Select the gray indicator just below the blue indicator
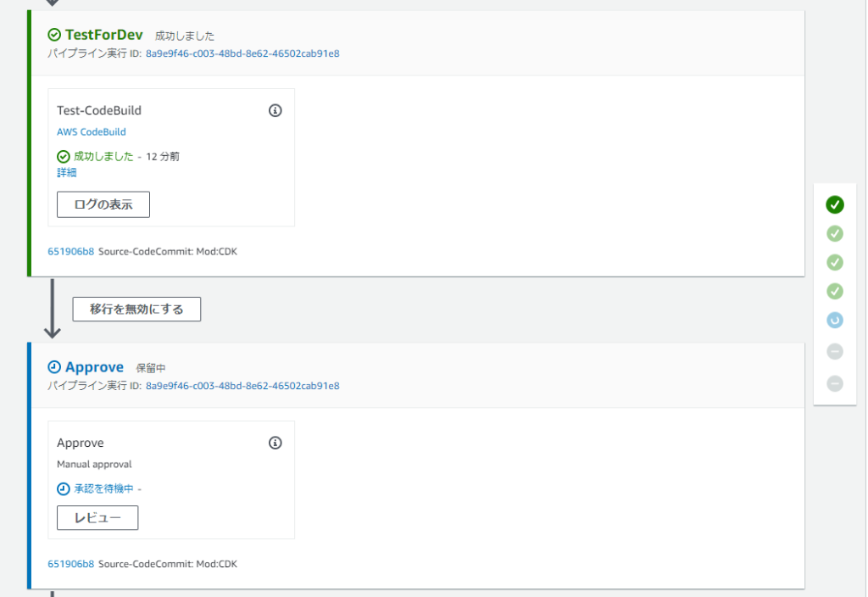868x597 pixels. click(835, 352)
